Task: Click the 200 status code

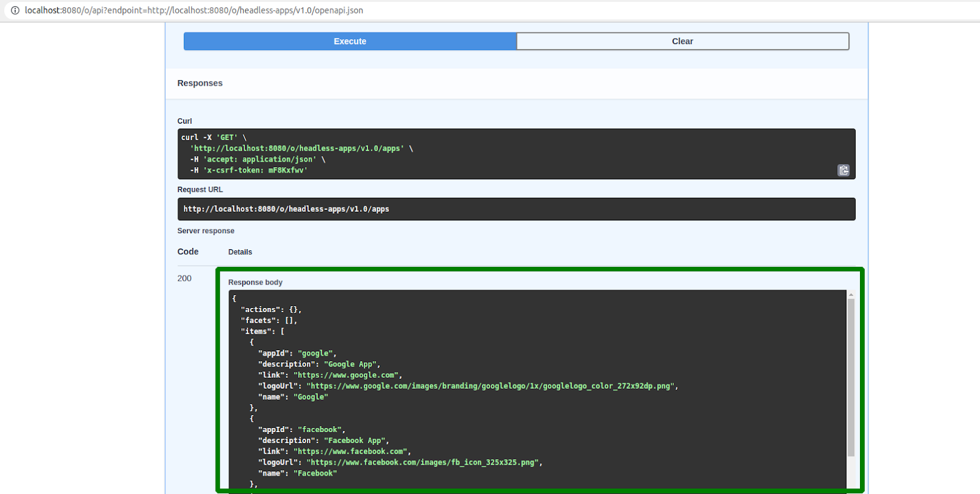Action: (184, 279)
